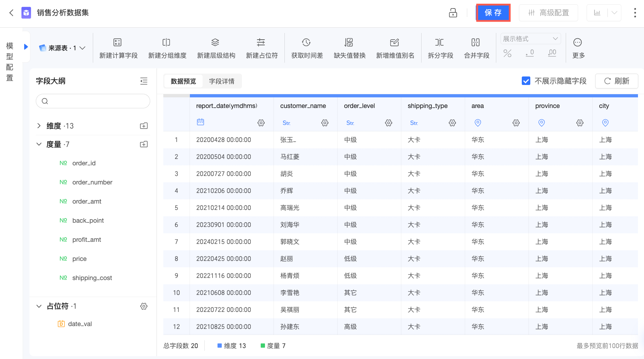This screenshot has height=359, width=644.
Task: Open 新建层级结构 tool
Action: [215, 43]
